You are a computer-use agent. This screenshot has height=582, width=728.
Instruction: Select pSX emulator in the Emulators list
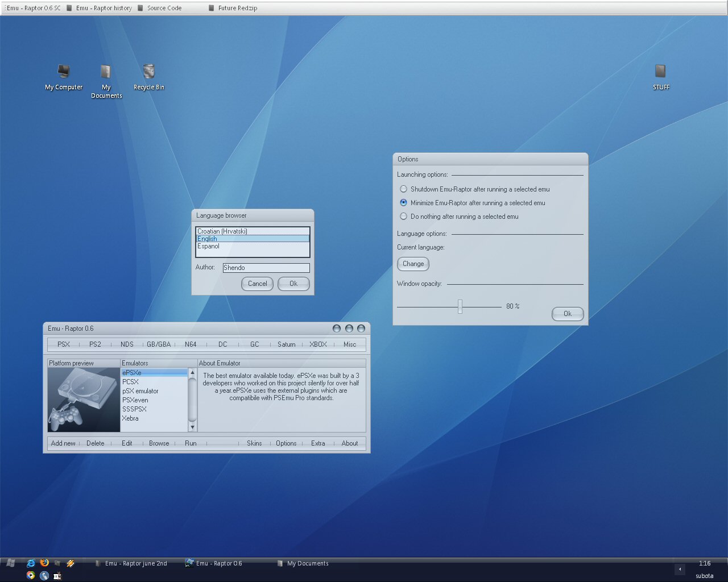[x=154, y=391]
